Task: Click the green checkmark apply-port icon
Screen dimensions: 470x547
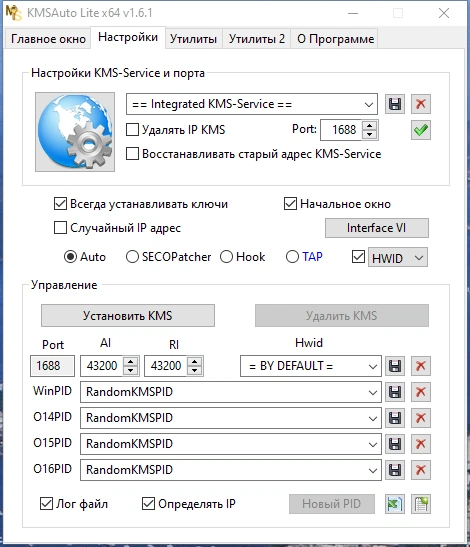Action: pos(421,130)
